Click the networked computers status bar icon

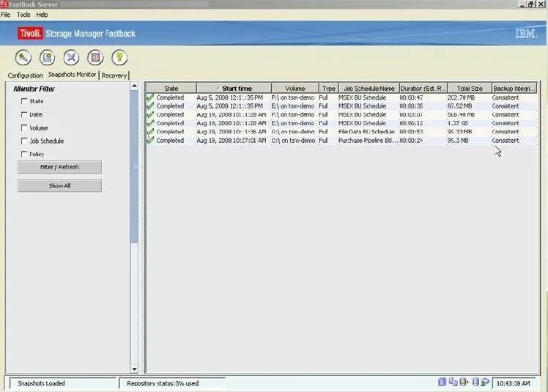click(453, 382)
